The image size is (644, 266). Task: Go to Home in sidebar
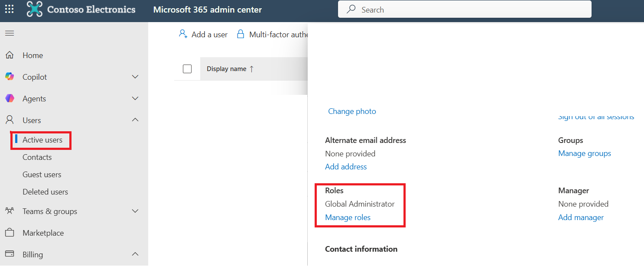[33, 55]
